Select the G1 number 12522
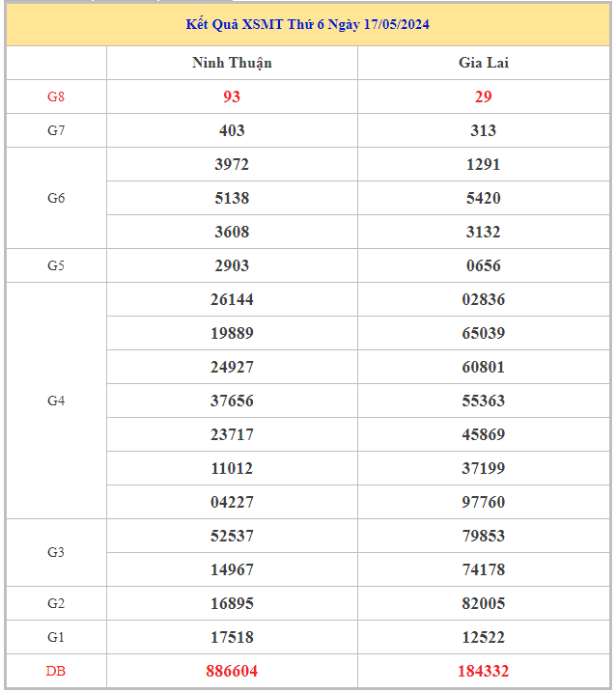 pyautogui.click(x=483, y=637)
